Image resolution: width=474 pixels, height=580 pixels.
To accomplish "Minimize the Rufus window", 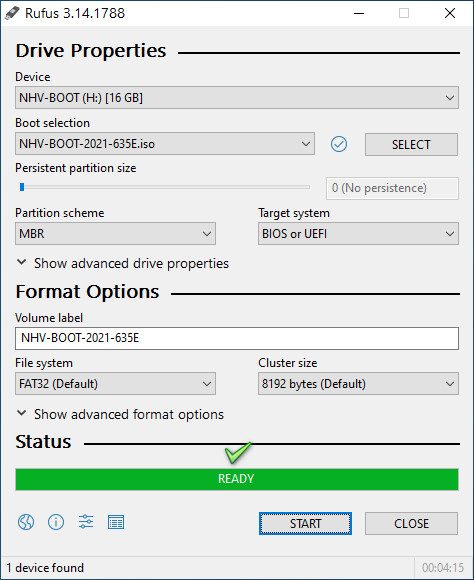I will pos(359,13).
